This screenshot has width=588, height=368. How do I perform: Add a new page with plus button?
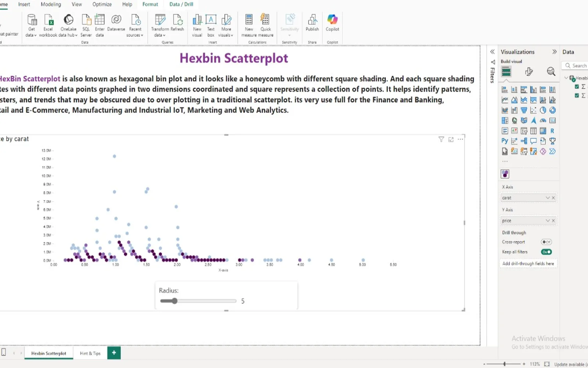coord(114,353)
